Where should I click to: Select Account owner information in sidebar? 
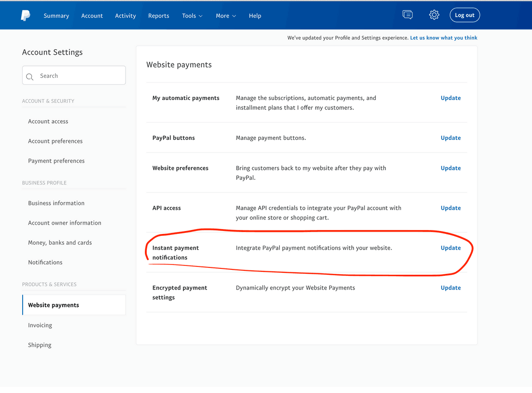(65, 223)
